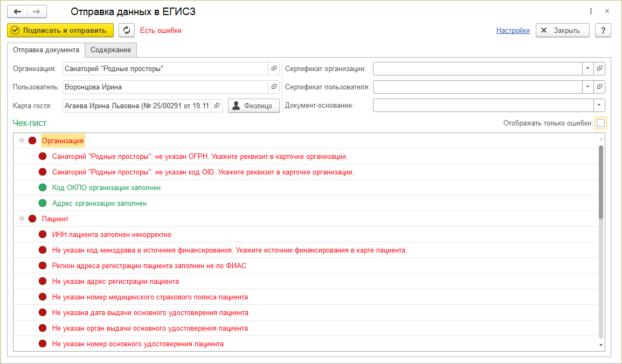Click the Пользователь input field
This screenshot has height=364, width=622.
pos(165,87)
